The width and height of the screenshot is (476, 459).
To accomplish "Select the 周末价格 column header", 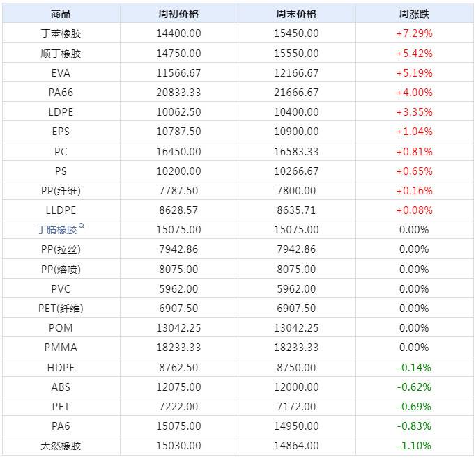I will [x=296, y=14].
